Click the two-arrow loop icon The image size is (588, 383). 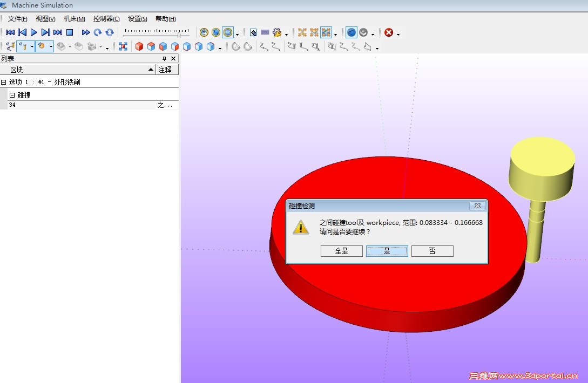pos(110,32)
